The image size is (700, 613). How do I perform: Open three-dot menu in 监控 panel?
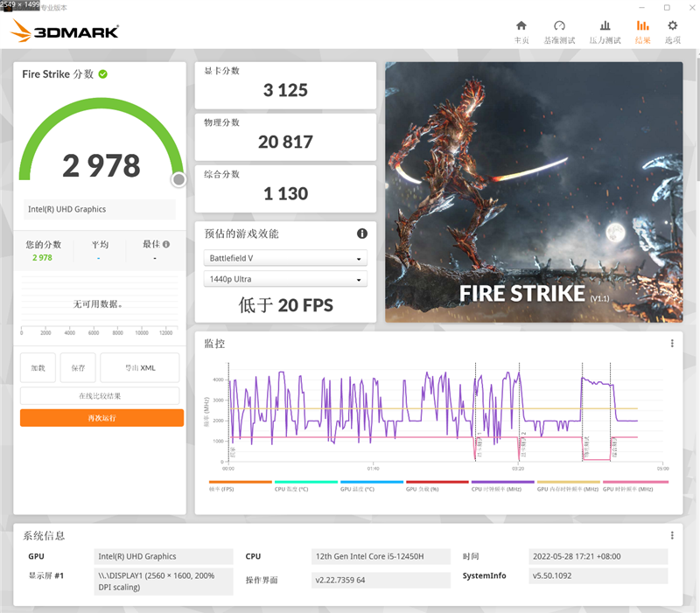[x=672, y=344]
